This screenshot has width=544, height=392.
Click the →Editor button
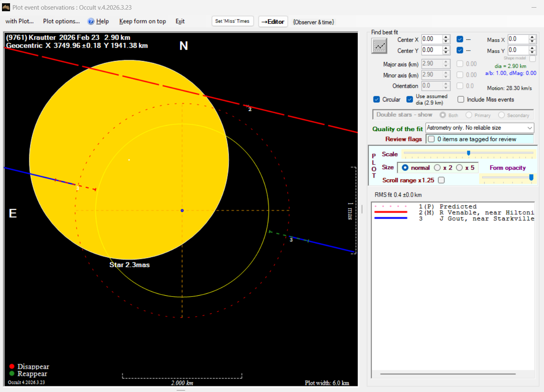[x=273, y=22]
